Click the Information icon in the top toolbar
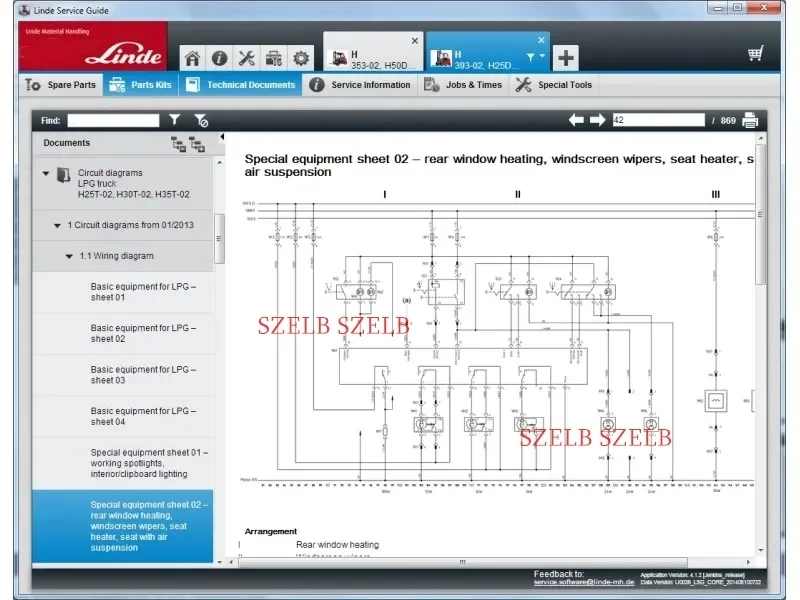This screenshot has width=800, height=600. pos(219,59)
